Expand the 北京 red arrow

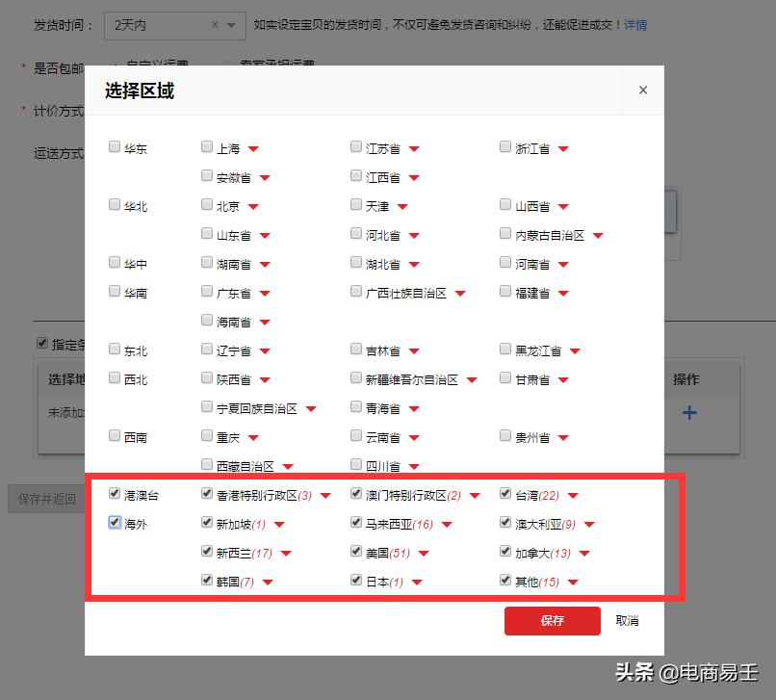click(x=253, y=207)
